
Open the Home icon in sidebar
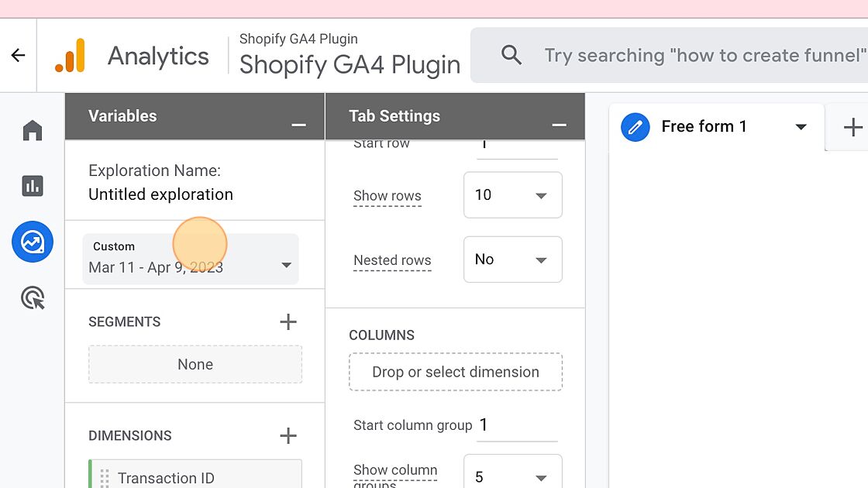point(33,130)
